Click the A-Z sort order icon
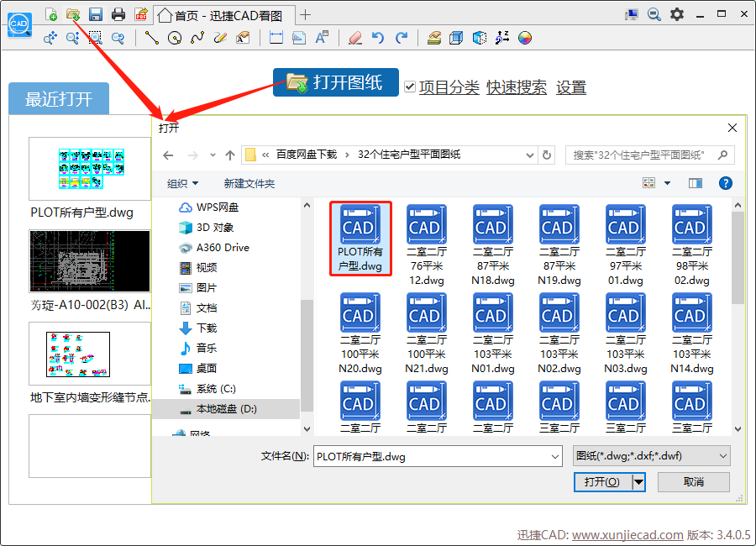This screenshot has width=756, height=546. [502, 38]
